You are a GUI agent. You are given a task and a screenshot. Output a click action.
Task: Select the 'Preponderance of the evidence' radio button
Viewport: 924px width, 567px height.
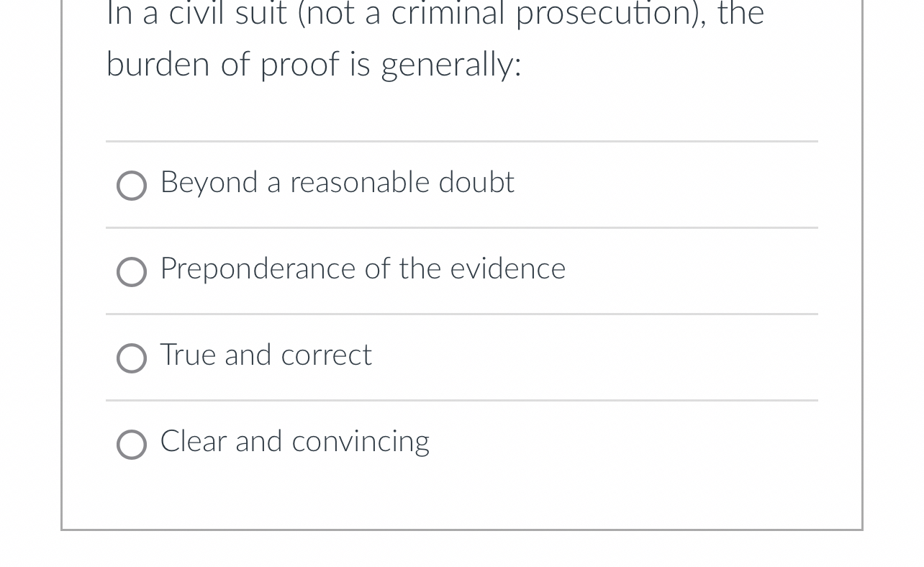132,272
